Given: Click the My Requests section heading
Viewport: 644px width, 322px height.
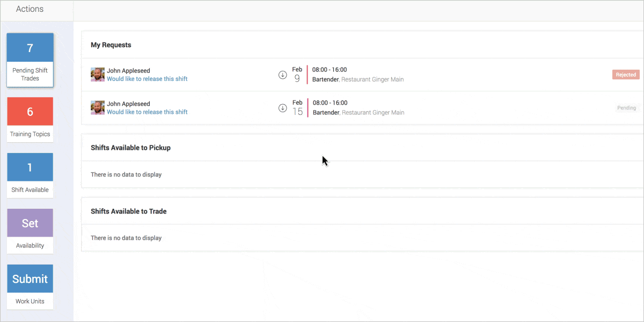Looking at the screenshot, I should click(x=111, y=45).
